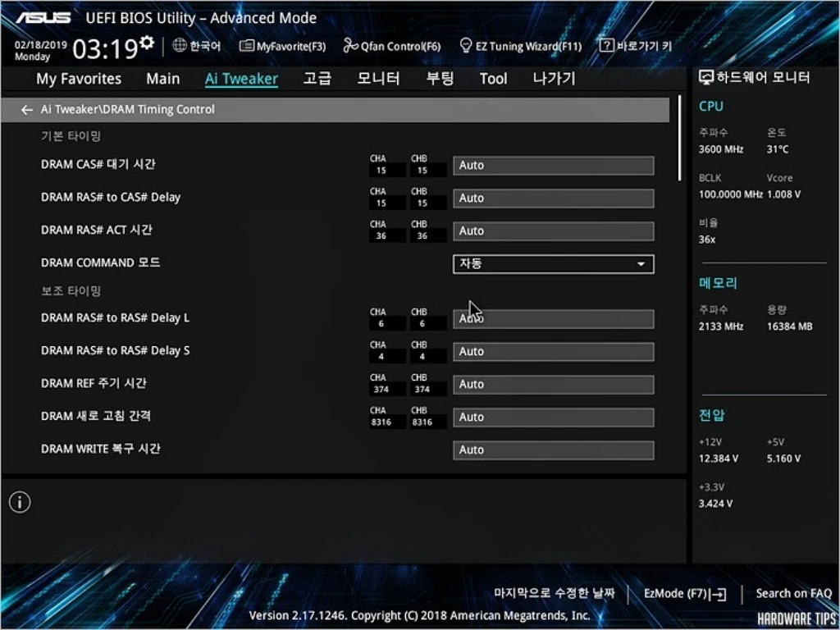840x630 pixels.
Task: Click the CHA value 374
Action: point(381,390)
